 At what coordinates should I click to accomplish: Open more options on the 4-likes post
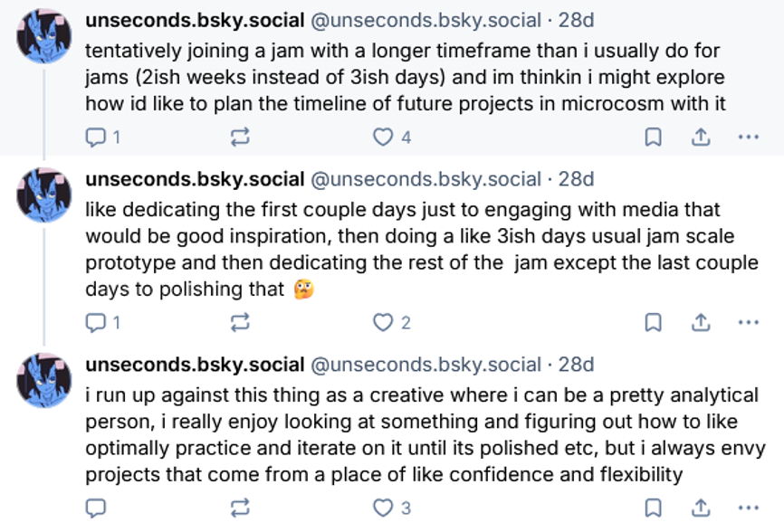coord(748,138)
